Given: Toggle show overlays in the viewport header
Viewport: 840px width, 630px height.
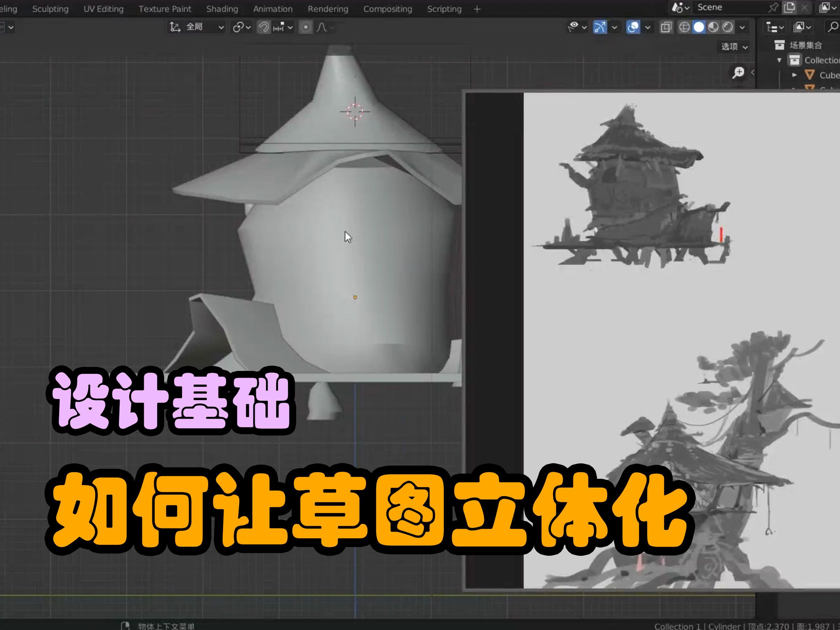Looking at the screenshot, I should [x=633, y=27].
